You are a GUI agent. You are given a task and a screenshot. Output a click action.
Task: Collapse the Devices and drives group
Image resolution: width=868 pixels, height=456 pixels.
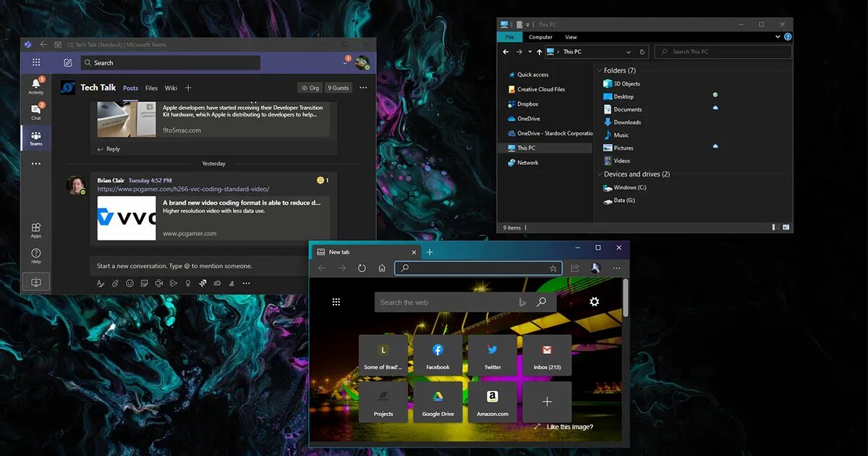(x=599, y=174)
